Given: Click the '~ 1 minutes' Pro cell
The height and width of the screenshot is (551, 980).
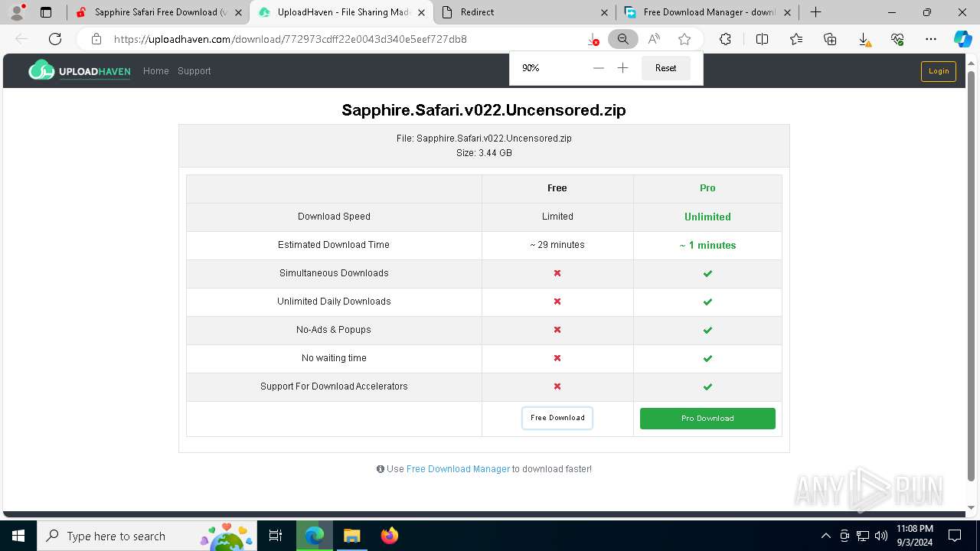Looking at the screenshot, I should pos(707,245).
